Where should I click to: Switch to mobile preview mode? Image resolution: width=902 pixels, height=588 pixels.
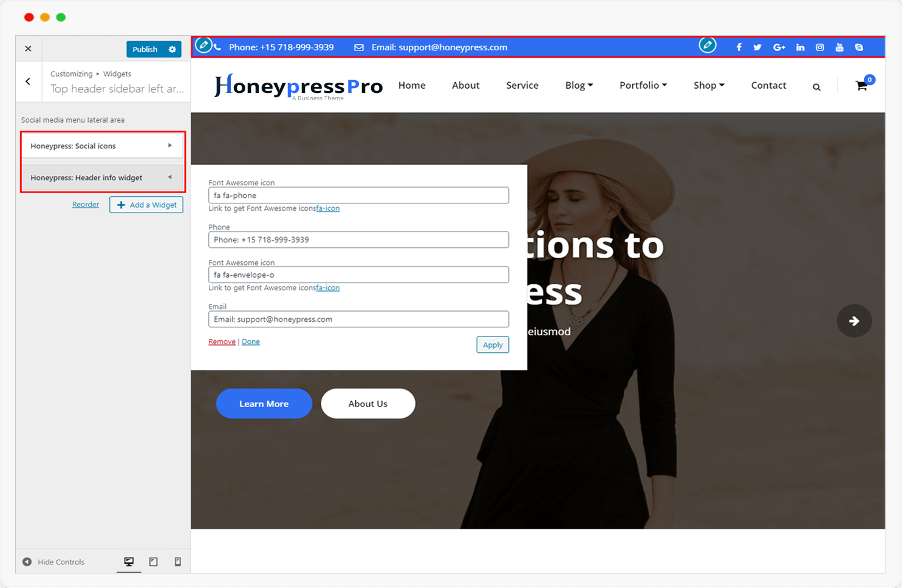(177, 562)
